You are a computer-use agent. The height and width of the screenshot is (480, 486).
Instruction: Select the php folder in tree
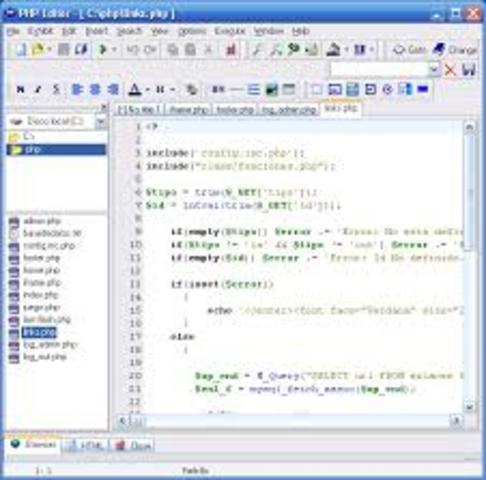coord(56,150)
